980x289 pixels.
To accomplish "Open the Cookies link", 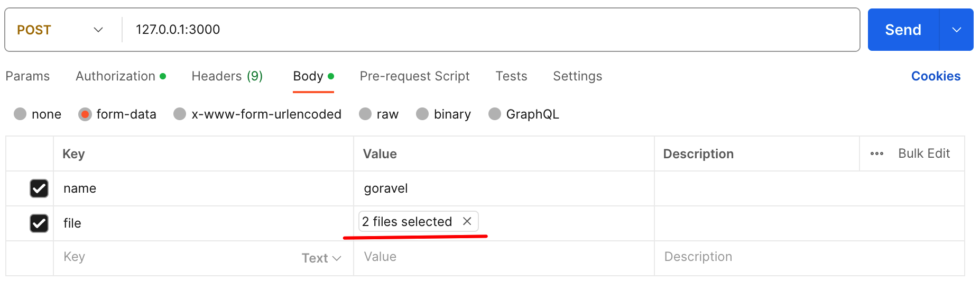I will pos(936,76).
